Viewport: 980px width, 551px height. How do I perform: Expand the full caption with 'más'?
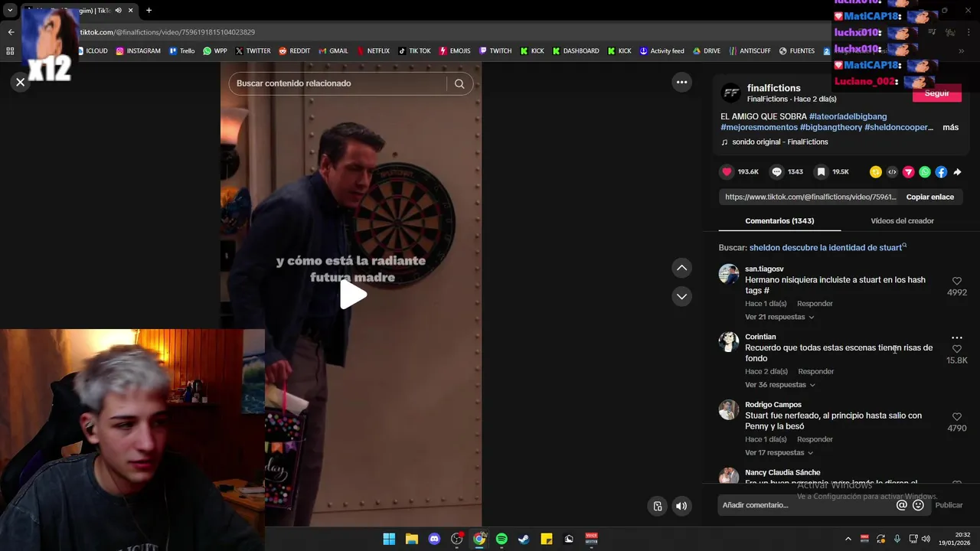(x=950, y=127)
